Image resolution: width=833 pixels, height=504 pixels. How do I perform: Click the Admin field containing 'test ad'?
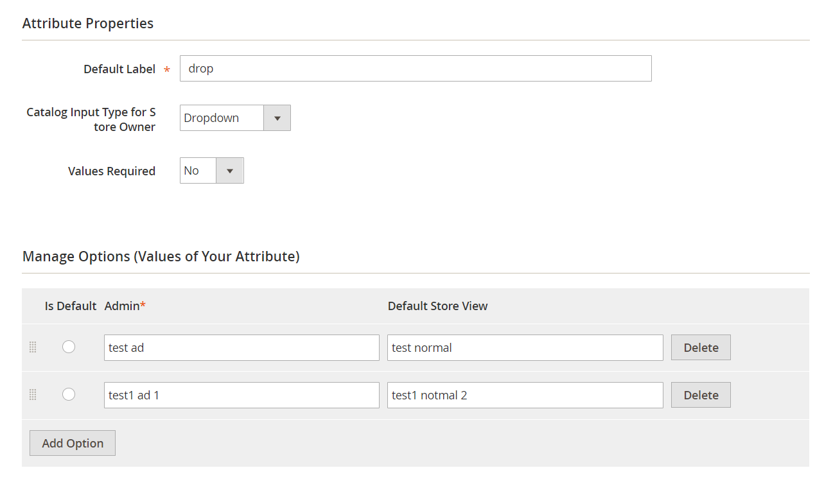pos(241,347)
